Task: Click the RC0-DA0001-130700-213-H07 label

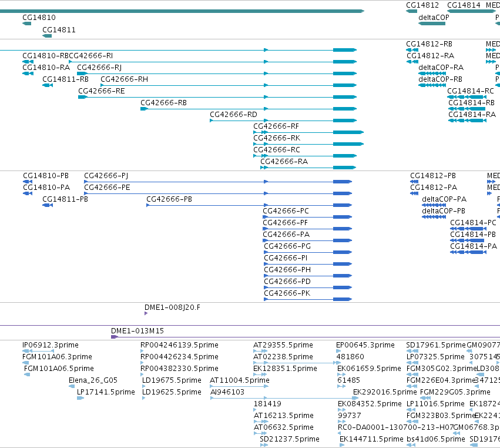Action: coord(395,427)
